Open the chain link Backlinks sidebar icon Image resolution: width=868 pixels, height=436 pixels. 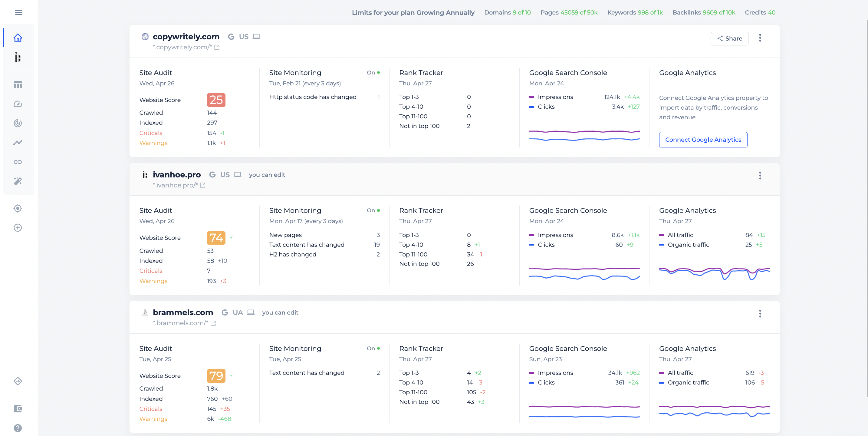18,162
